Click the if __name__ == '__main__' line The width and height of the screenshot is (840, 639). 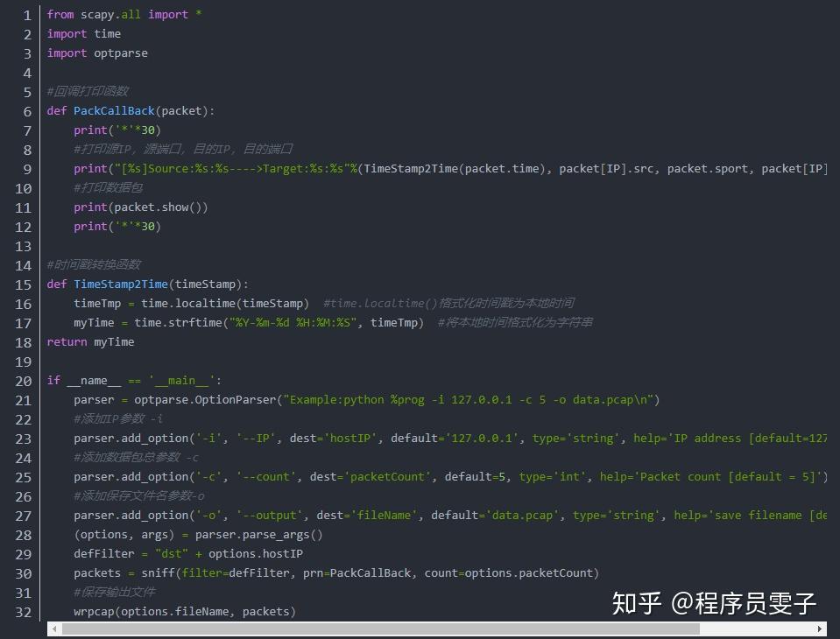point(134,381)
